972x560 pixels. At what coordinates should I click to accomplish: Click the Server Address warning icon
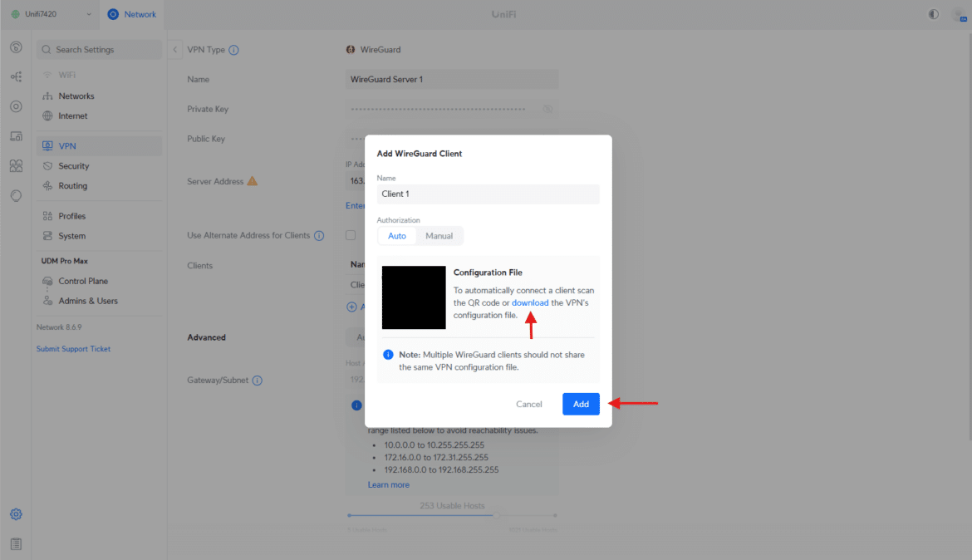pos(253,181)
